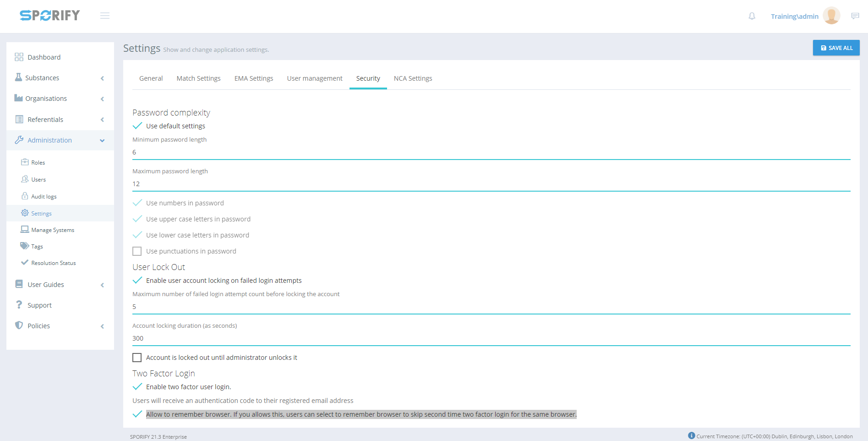Open the User management tab
The image size is (868, 441).
pos(314,78)
